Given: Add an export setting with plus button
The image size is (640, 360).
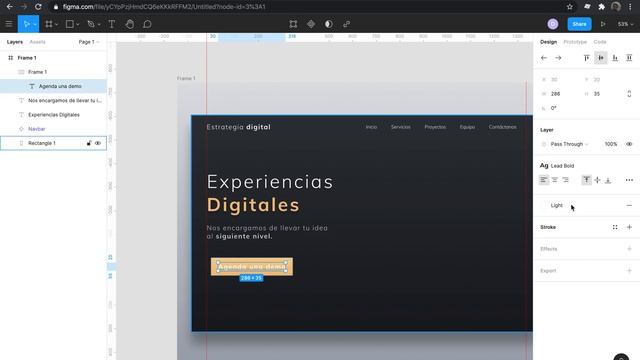Looking at the screenshot, I should pyautogui.click(x=629, y=270).
